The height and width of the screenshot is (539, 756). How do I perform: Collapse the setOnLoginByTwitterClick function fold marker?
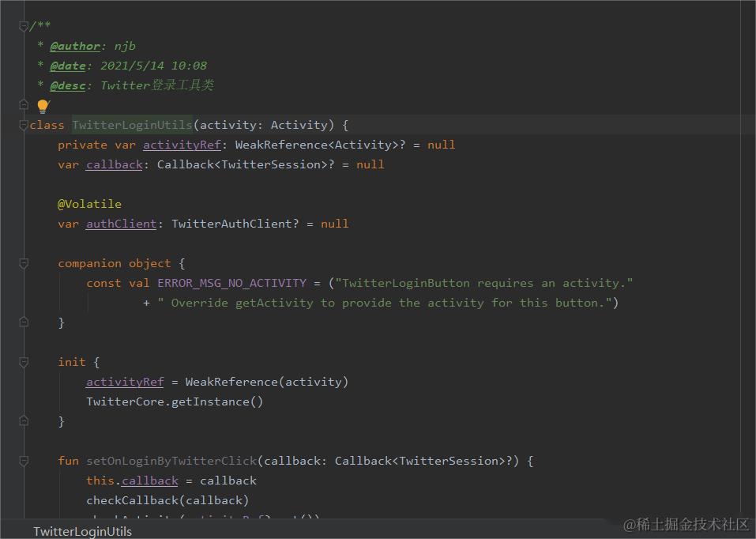pos(23,461)
